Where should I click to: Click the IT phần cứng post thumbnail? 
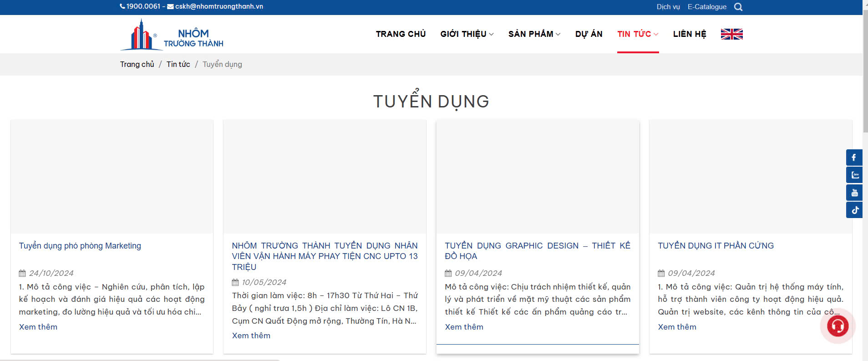click(x=751, y=177)
